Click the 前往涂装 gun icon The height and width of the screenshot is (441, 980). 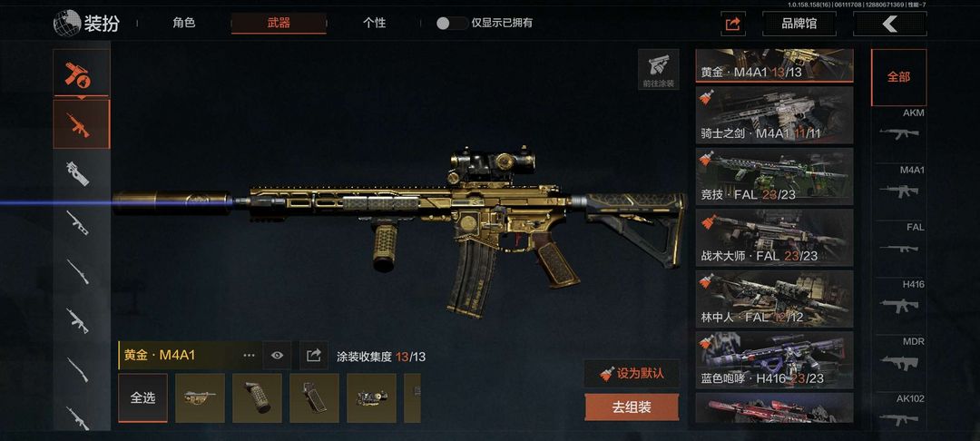click(658, 69)
